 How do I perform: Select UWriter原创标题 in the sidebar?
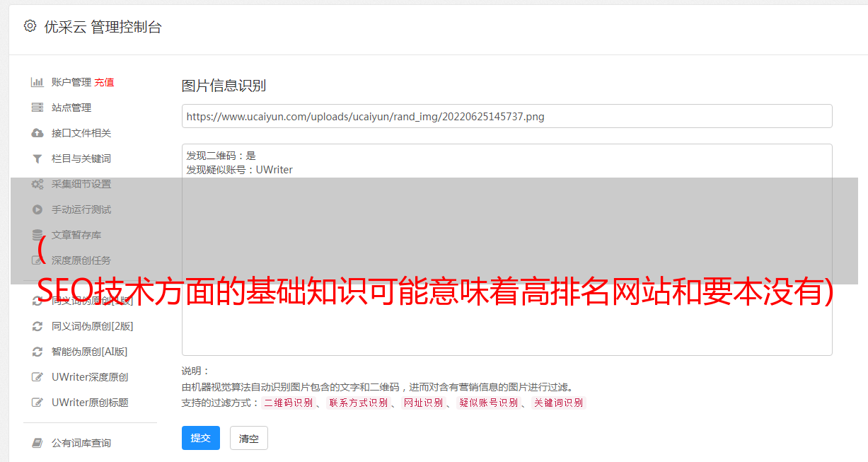coord(90,403)
